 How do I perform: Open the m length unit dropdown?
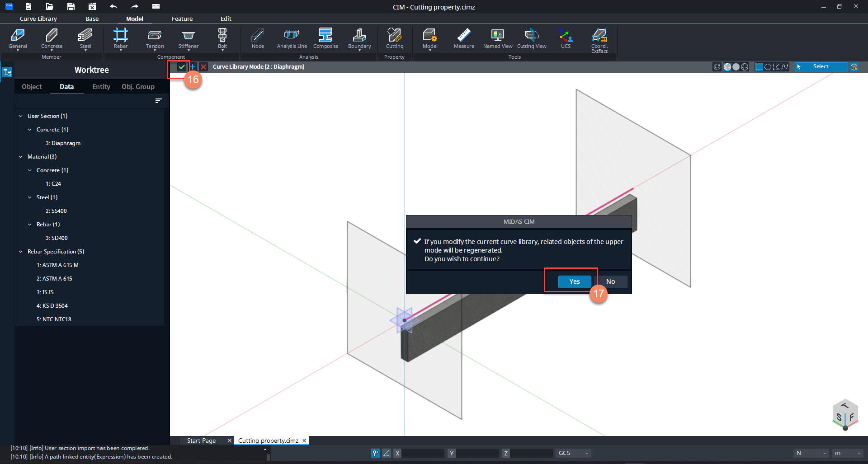pyautogui.click(x=848, y=453)
